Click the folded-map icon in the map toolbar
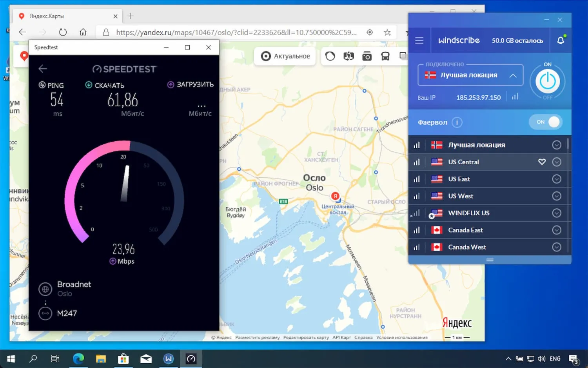Image resolution: width=588 pixels, height=368 pixels. coord(348,56)
